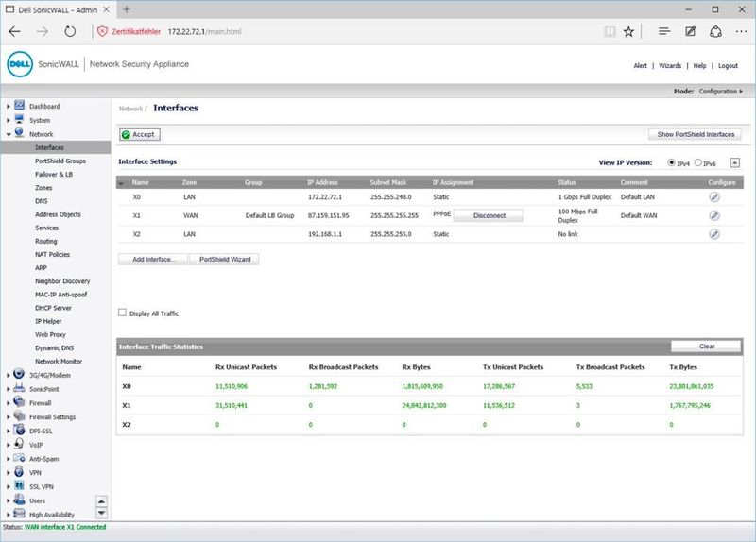756x542 pixels.
Task: Select IPv6 radio button
Action: (x=697, y=162)
